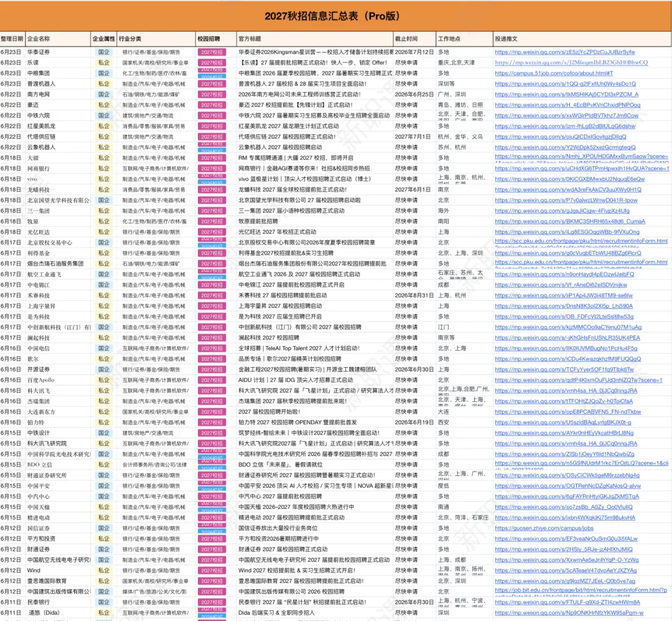Viewport: 672px width, 621px height.
Task: Open the 中国平安 row's weixin link
Action: pyautogui.click(x=567, y=486)
